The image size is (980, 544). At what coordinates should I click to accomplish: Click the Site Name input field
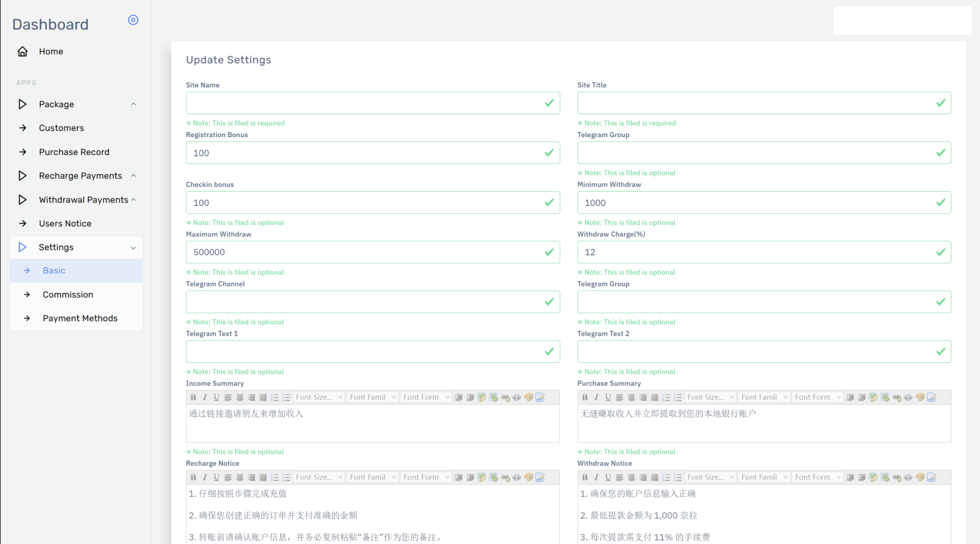pyautogui.click(x=364, y=103)
